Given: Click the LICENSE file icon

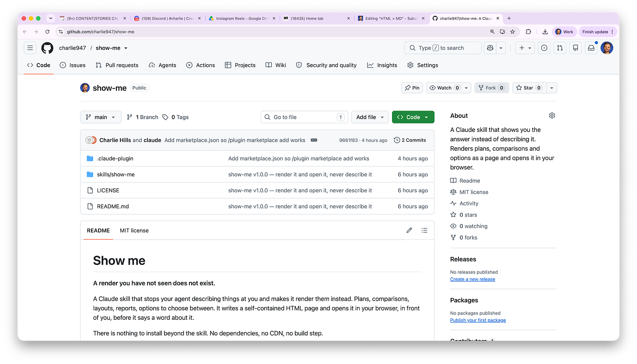Looking at the screenshot, I should [90, 191].
